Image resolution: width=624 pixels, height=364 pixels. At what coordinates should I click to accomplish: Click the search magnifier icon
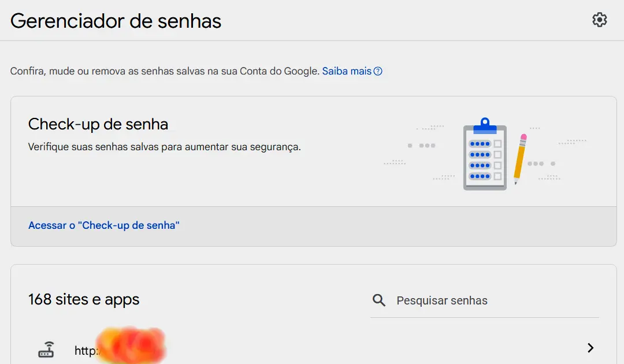pos(379,300)
